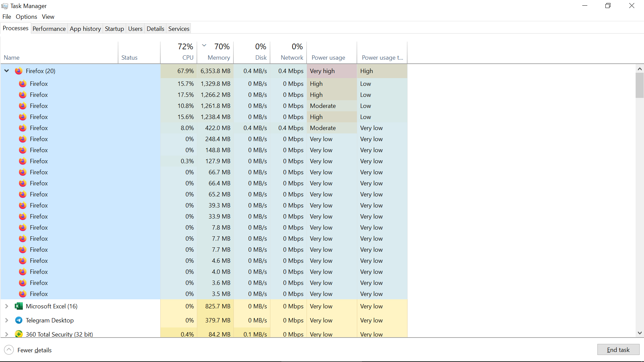Sort by the Status column header
Image resolution: width=644 pixels, height=362 pixels.
coord(139,52)
